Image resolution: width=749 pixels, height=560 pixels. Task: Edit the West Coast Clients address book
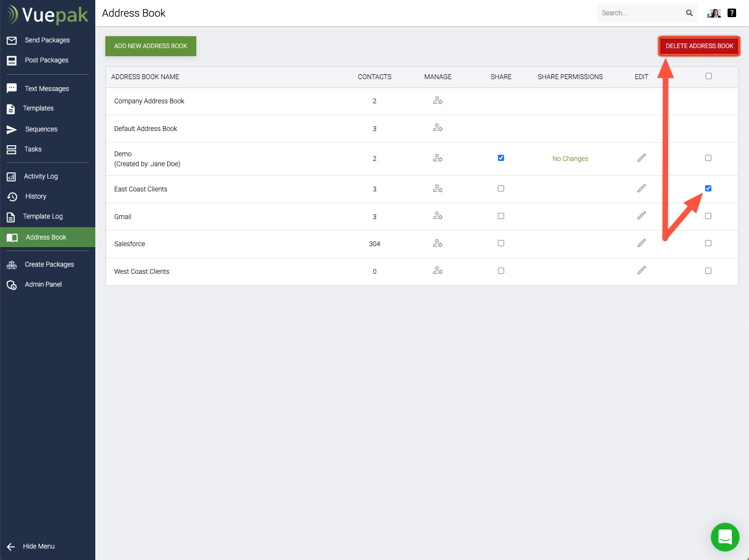pyautogui.click(x=641, y=270)
